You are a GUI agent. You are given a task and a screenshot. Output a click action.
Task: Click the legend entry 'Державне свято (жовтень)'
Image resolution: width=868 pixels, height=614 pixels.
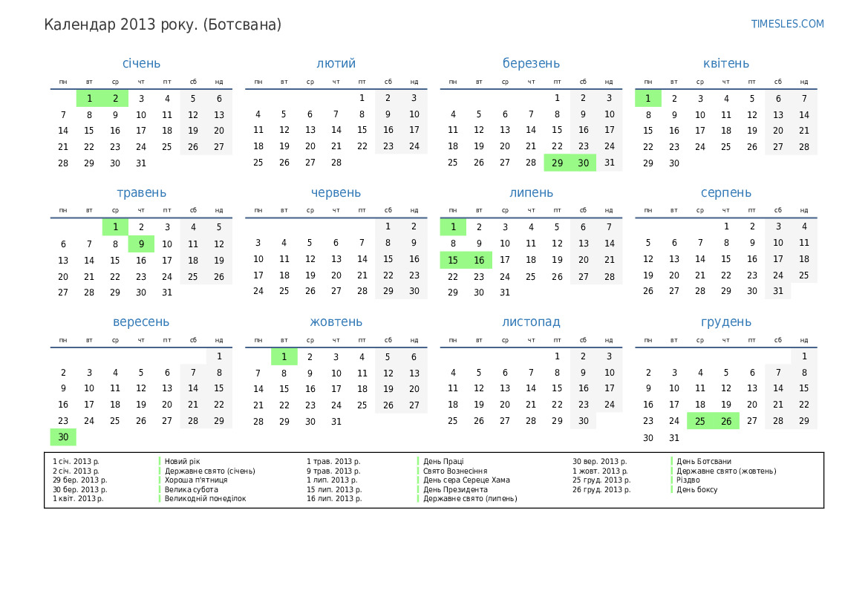(726, 471)
